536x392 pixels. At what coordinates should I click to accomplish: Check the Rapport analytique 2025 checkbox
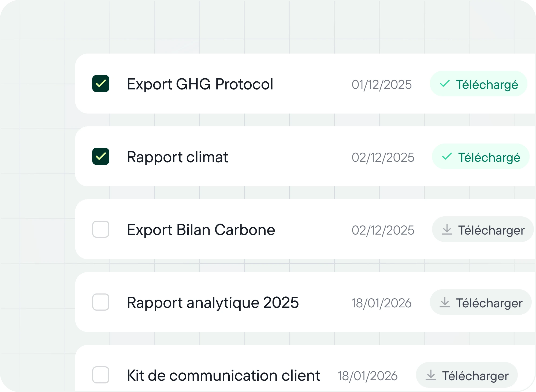[101, 303]
